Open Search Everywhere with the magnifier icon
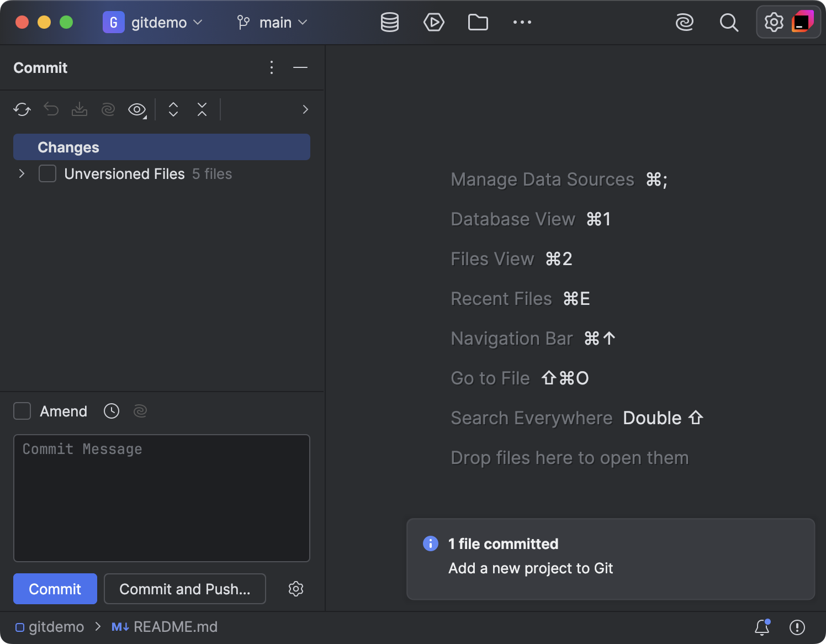The image size is (826, 644). tap(729, 22)
